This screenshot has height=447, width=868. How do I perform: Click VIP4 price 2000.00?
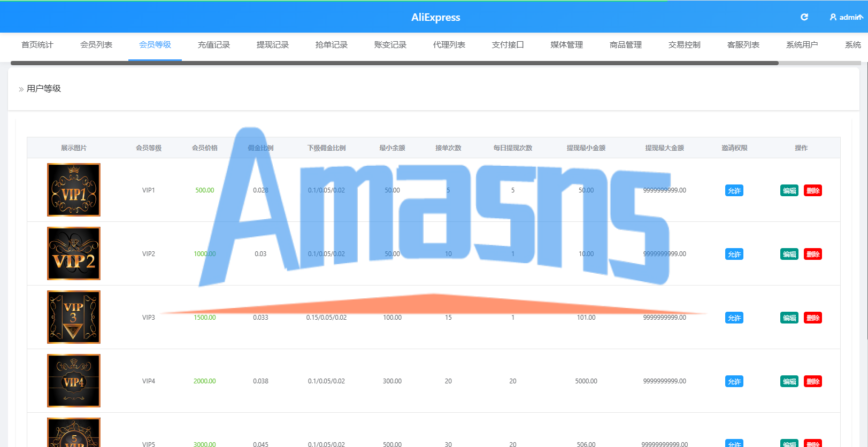[205, 381]
